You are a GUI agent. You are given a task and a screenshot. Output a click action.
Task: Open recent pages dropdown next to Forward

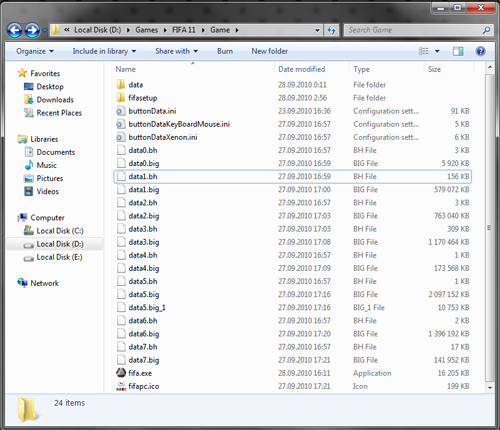pyautogui.click(x=44, y=31)
